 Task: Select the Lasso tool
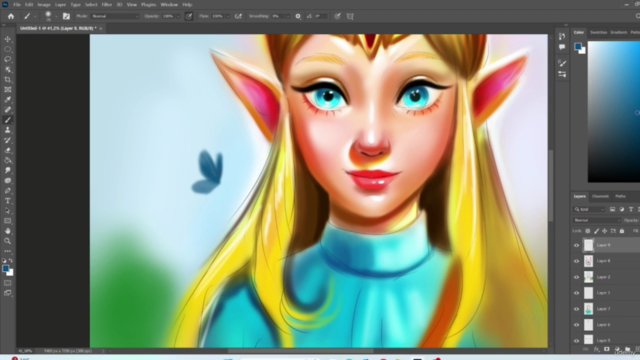coord(8,60)
